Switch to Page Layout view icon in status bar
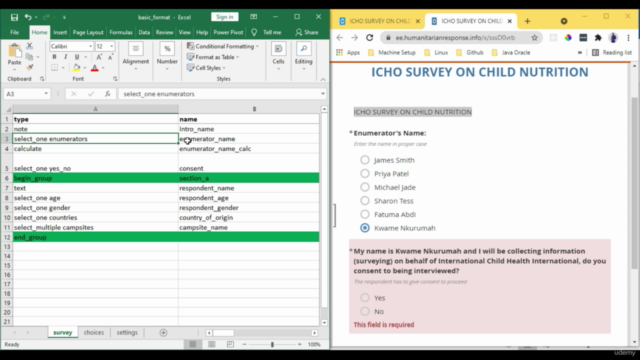Image resolution: width=640 pixels, height=360 pixels. coord(211,344)
